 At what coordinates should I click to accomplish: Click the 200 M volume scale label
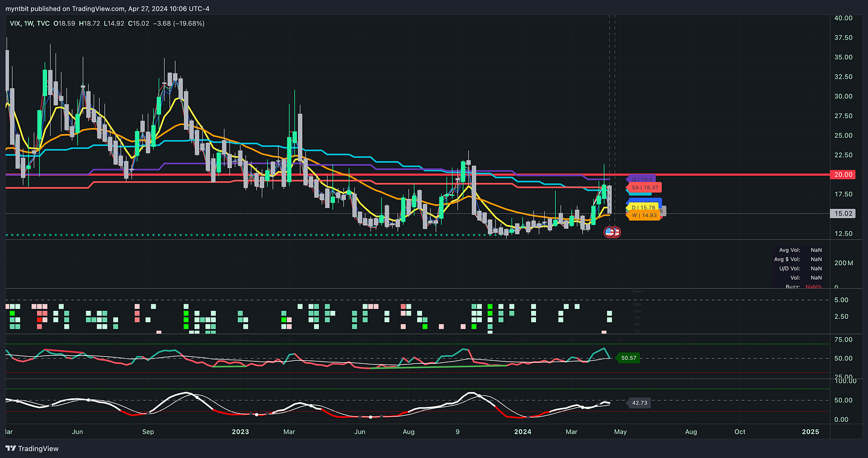[x=844, y=263]
